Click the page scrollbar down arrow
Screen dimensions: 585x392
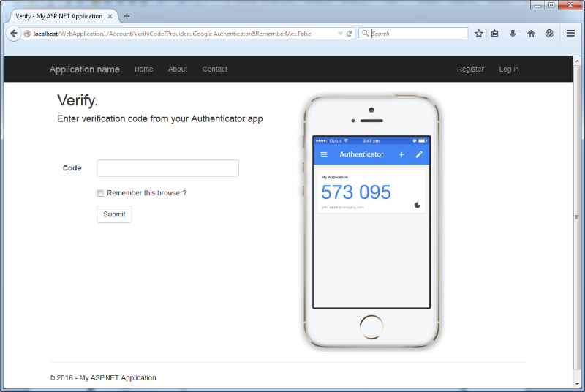click(577, 384)
